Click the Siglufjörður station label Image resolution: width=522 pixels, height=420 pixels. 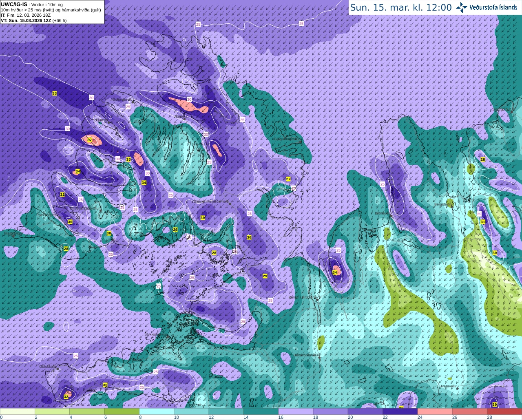click(x=502, y=109)
